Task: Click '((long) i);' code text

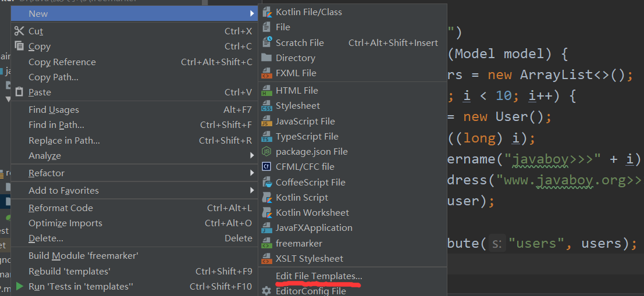Action: 491,138
